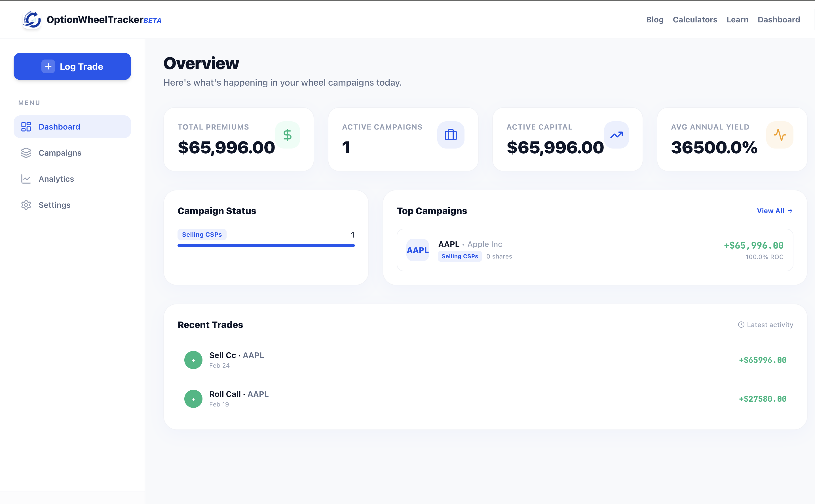Go to Settings in the sidebar
The height and width of the screenshot is (504, 815).
coord(54,205)
